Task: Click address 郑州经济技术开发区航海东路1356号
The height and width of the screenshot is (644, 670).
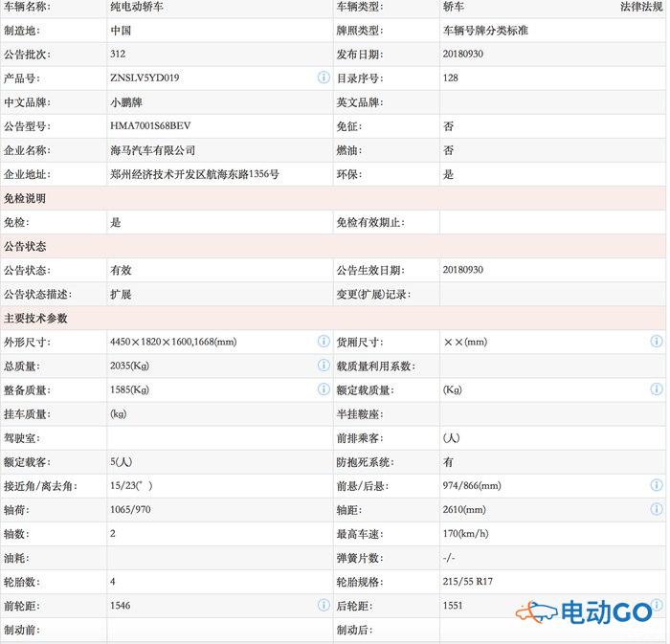Action: 194,174
